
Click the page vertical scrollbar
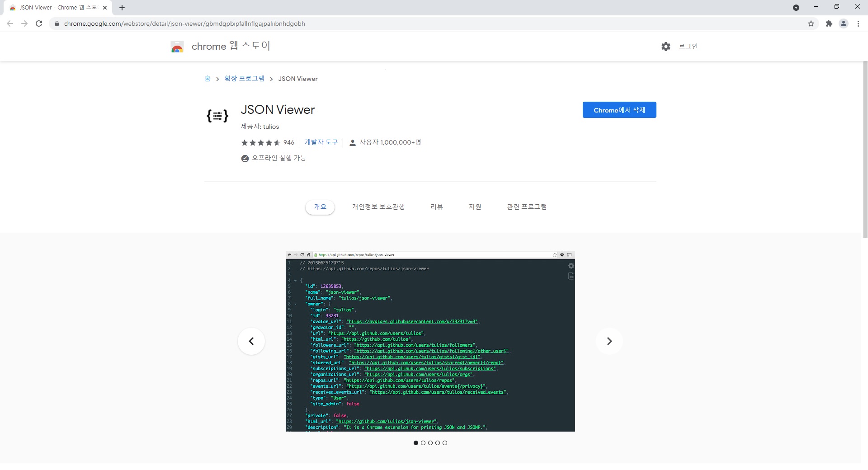[865, 150]
